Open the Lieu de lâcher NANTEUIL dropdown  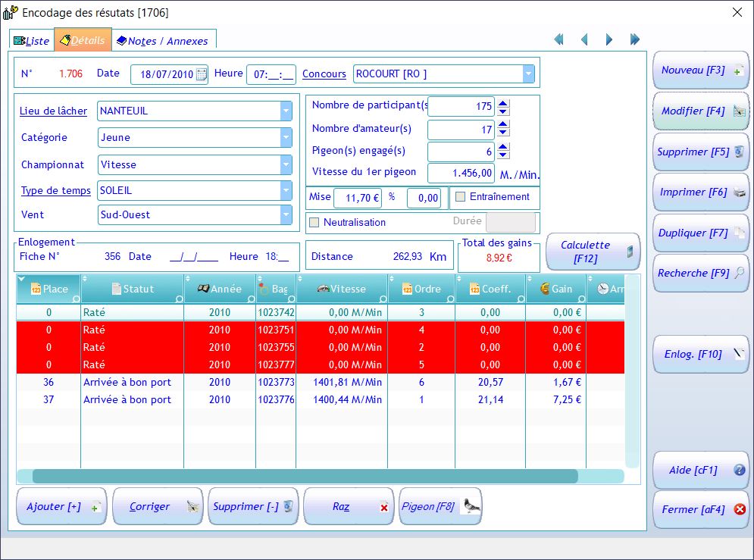tap(286, 111)
